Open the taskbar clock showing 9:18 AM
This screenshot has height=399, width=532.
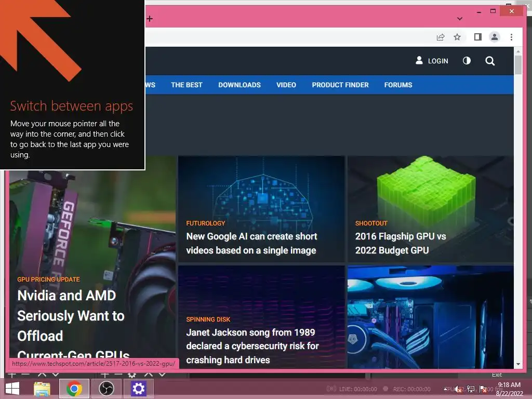pos(509,389)
